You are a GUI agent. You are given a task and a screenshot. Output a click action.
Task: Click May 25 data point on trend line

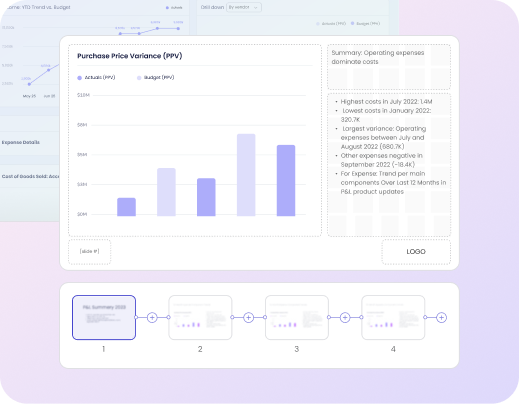29,84
